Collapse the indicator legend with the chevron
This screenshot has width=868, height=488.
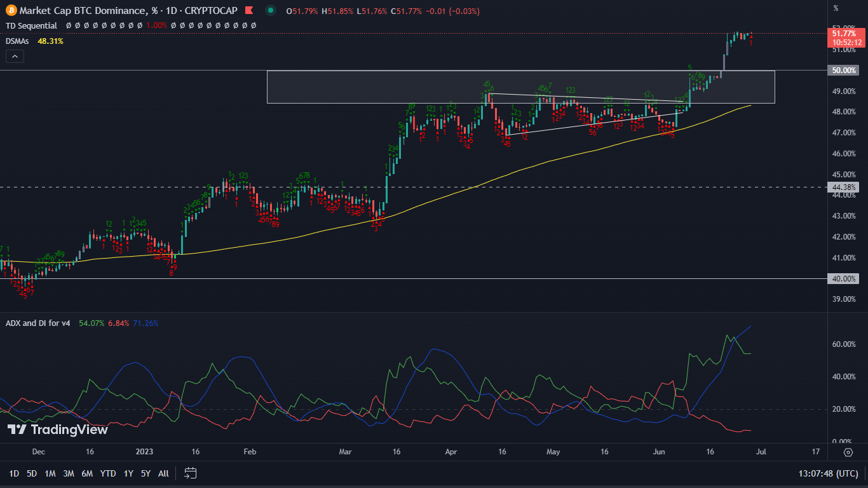pos(15,56)
